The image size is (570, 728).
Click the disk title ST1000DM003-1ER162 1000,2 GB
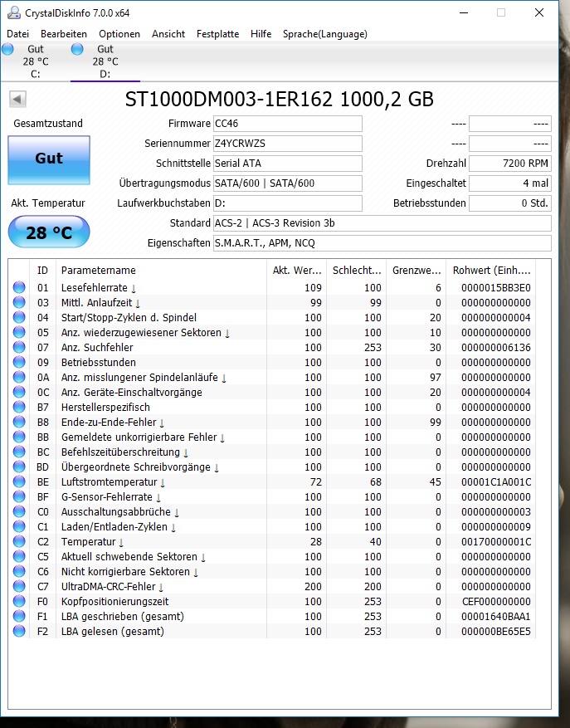[280, 100]
